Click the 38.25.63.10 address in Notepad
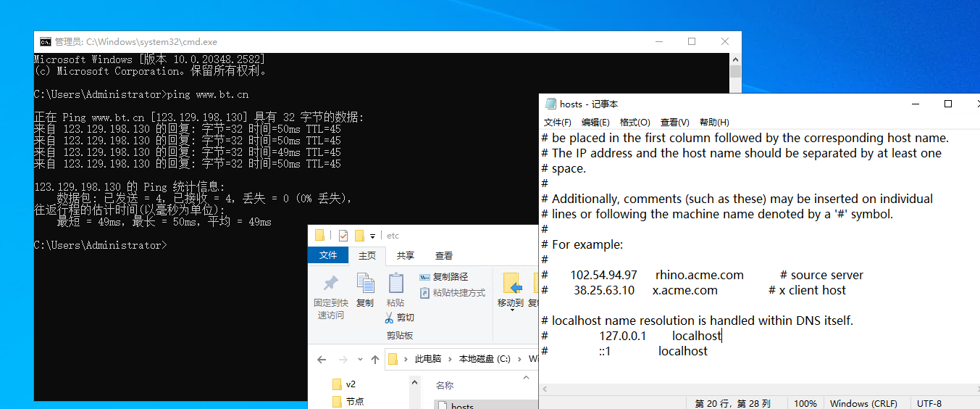The height and width of the screenshot is (409, 980). point(604,290)
